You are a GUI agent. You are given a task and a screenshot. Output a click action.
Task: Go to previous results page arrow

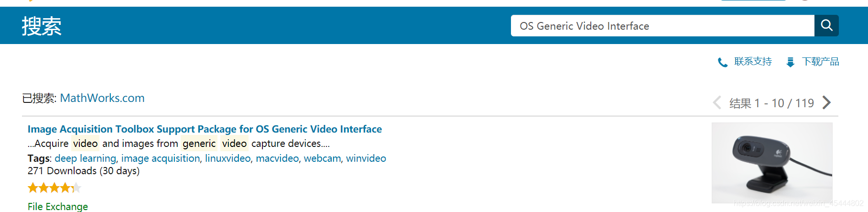(716, 102)
